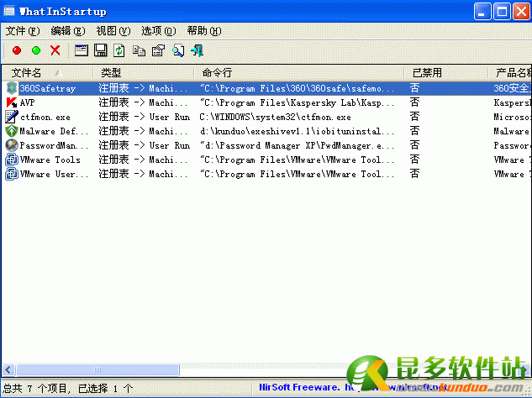The width and height of the screenshot is (532, 398).
Task: Click the ctfmon.exe command line path
Action: (x=275, y=118)
